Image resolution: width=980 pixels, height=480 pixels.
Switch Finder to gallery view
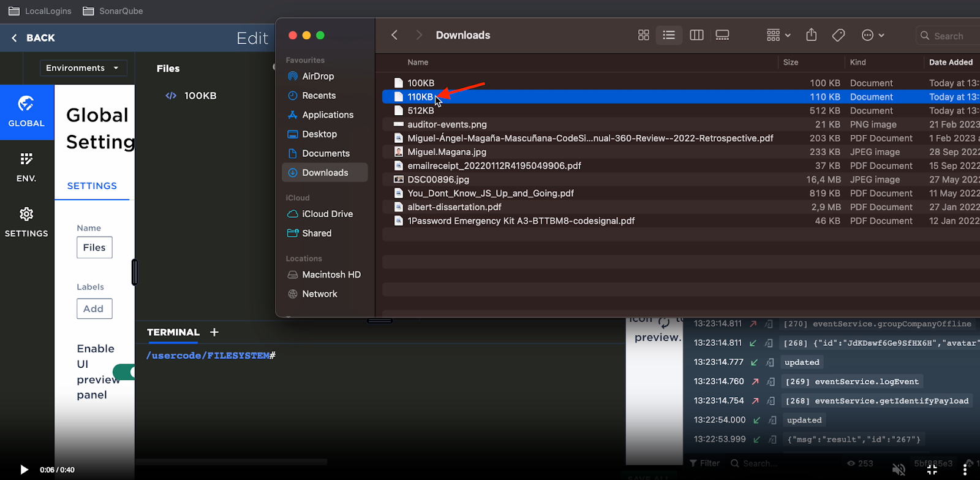point(723,36)
